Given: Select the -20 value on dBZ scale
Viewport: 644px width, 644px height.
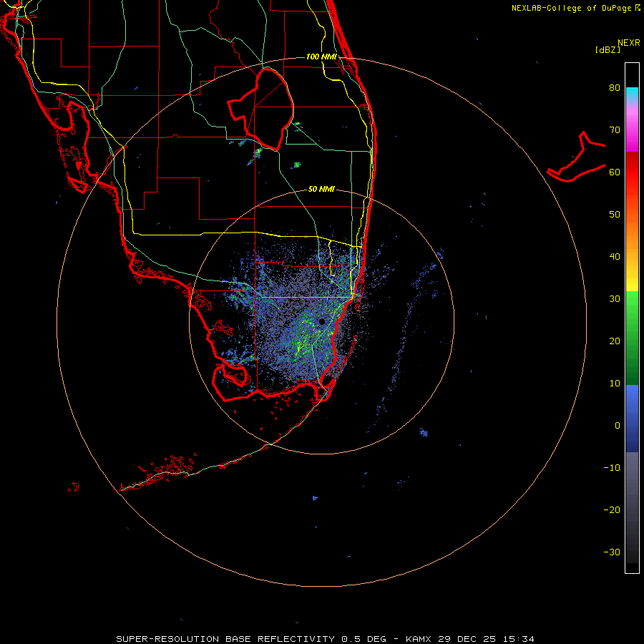Looking at the screenshot, I should (612, 509).
